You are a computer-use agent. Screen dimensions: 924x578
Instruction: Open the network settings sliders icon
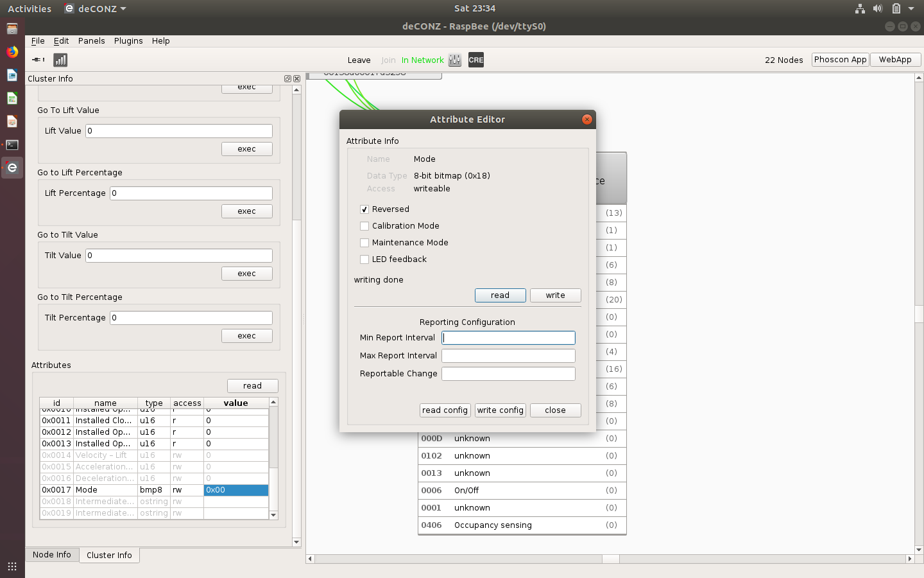(455, 60)
